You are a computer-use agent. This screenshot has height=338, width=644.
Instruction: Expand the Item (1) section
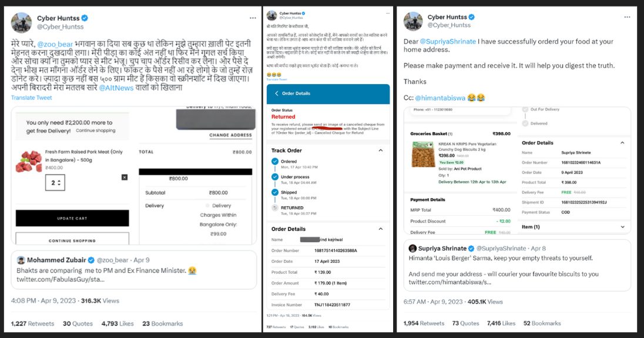(622, 227)
